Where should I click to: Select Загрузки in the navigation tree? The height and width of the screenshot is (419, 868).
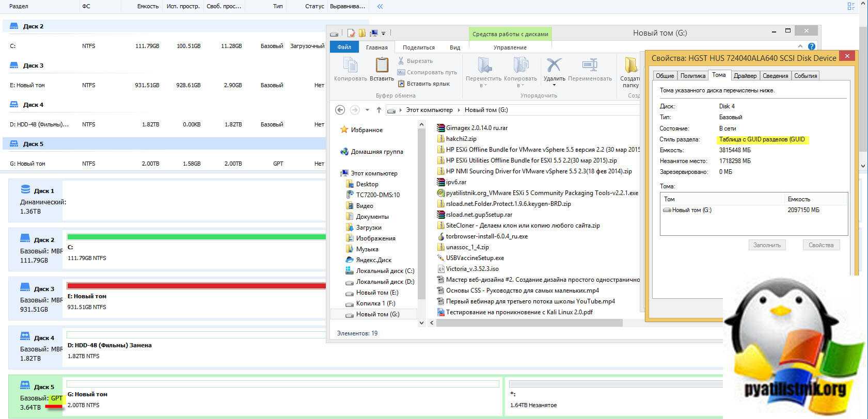(368, 228)
